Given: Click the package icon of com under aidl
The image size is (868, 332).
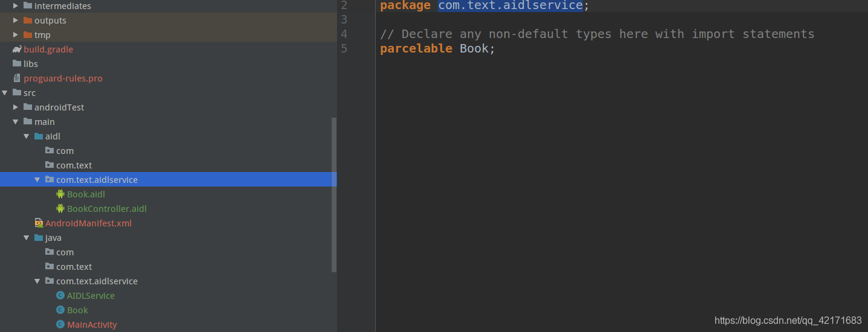Looking at the screenshot, I should 50,150.
